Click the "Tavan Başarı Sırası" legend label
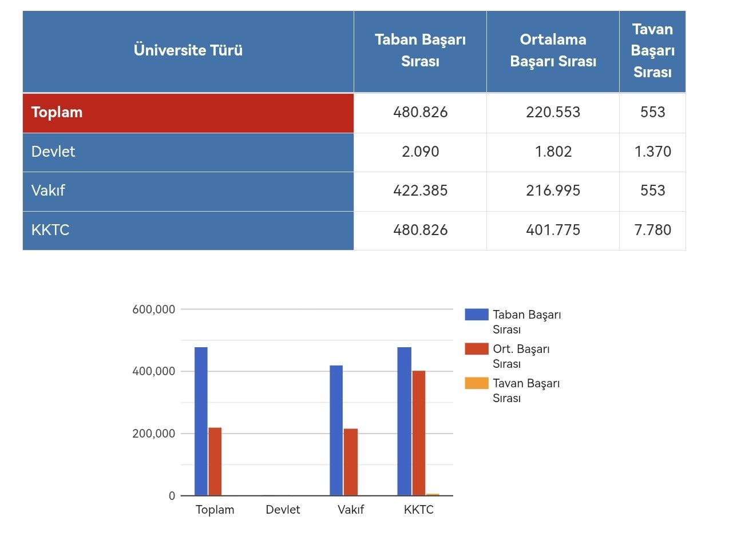 pyautogui.click(x=526, y=391)
